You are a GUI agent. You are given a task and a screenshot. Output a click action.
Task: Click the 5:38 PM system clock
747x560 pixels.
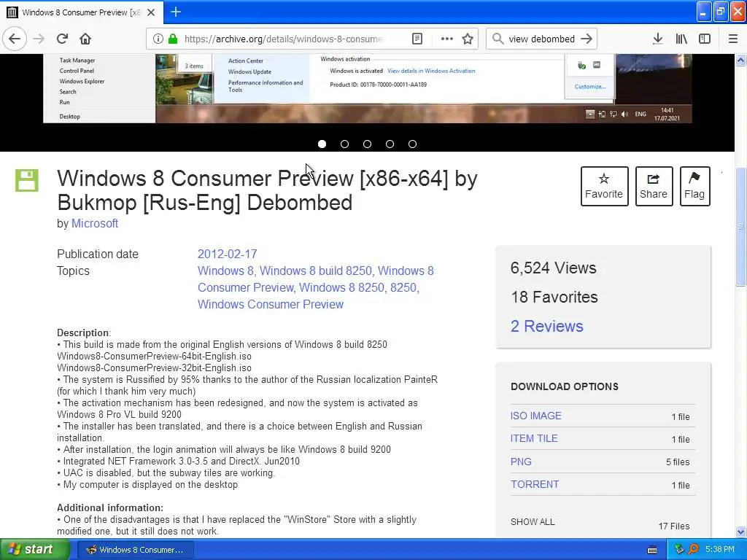tap(720, 550)
